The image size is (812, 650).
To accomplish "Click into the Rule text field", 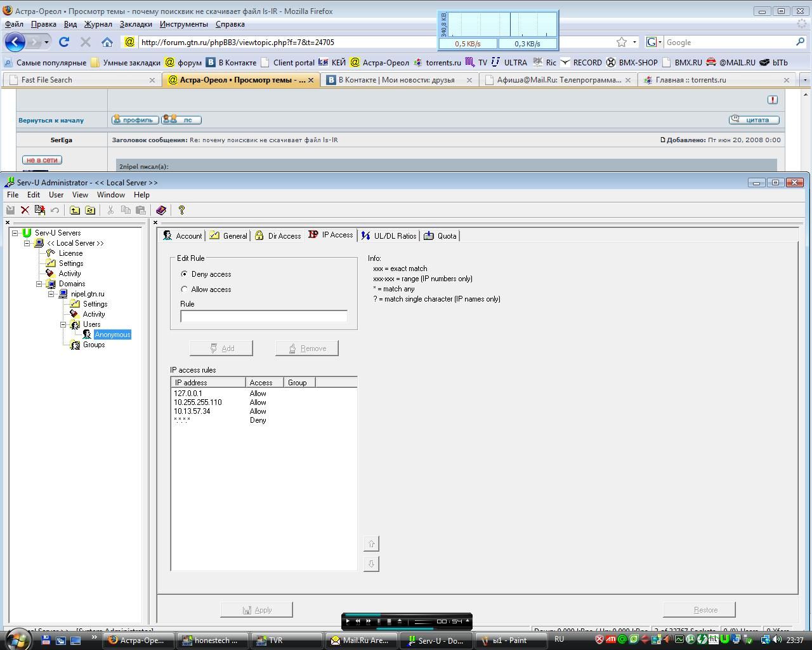I will (x=263, y=316).
